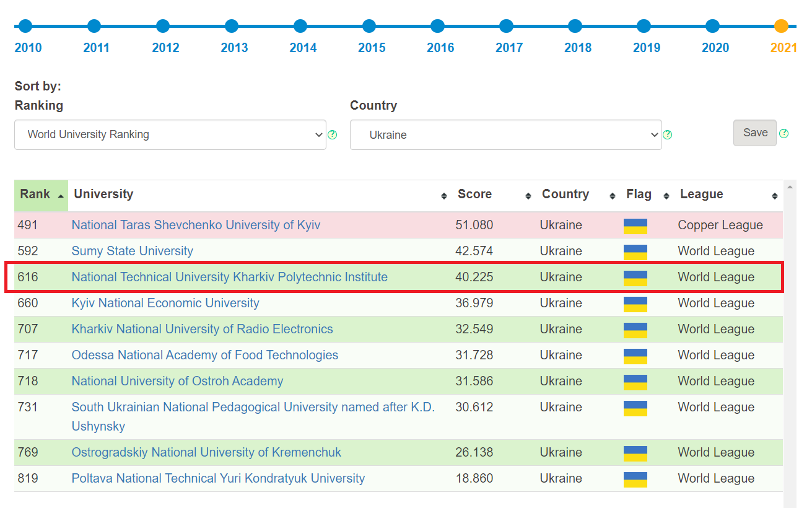The width and height of the screenshot is (812, 508).
Task: Select 2018 on the timeline
Action: [575, 26]
